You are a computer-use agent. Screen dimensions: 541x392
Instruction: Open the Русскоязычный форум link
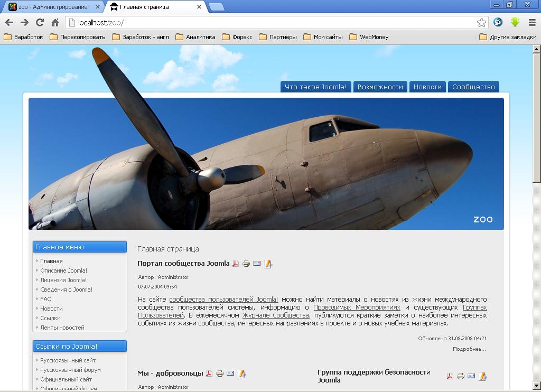[70, 370]
